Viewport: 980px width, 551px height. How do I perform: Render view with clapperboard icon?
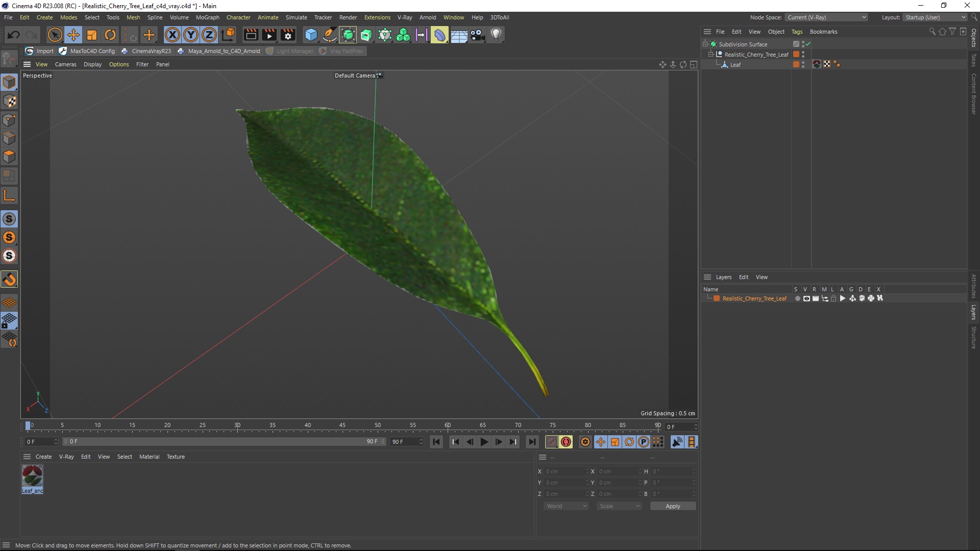tap(251, 35)
